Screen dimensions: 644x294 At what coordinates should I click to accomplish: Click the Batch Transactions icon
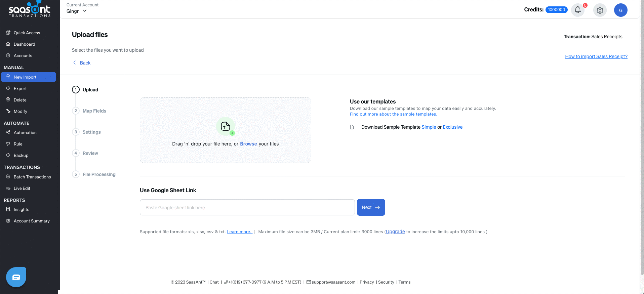pyautogui.click(x=8, y=177)
